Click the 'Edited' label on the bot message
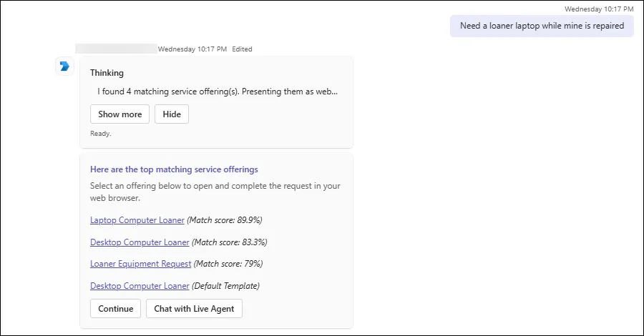Image resolution: width=644 pixels, height=336 pixels. click(x=242, y=49)
